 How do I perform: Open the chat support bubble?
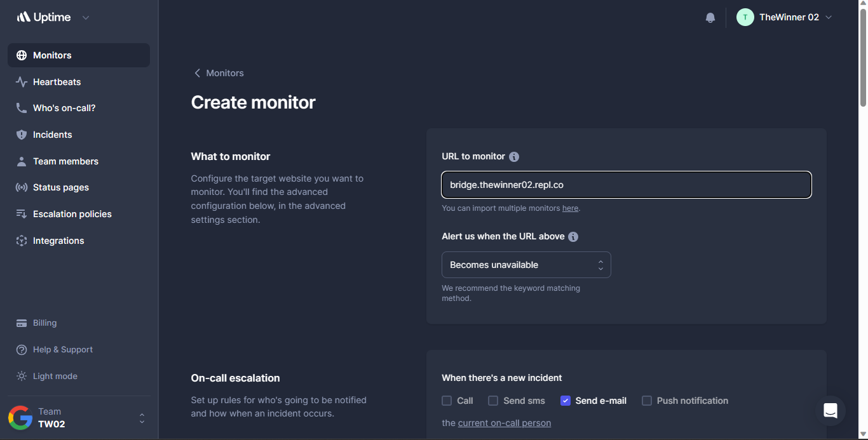pos(831,411)
